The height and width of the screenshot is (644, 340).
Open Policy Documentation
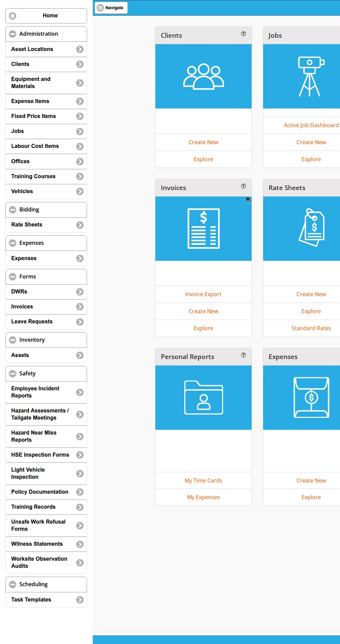pyautogui.click(x=46, y=492)
